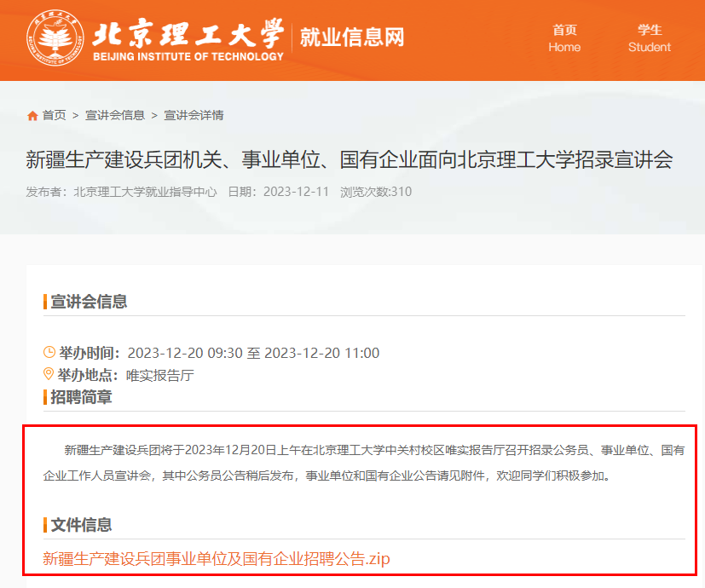The height and width of the screenshot is (588, 705).
Task: Download 新疆生产建设兵团事业单位及国有企业招聘公告.zip attachment
Action: [x=217, y=559]
